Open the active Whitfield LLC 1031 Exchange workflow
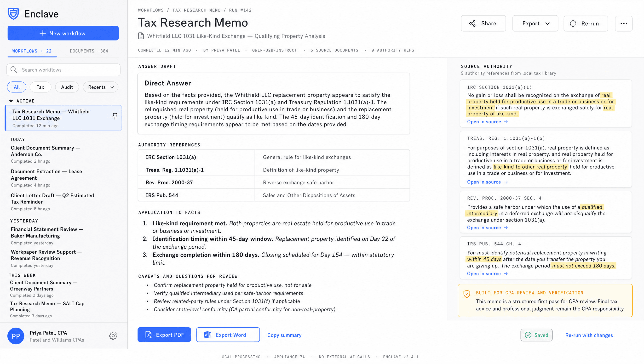Viewport: 644px width, 364px height. (x=63, y=118)
